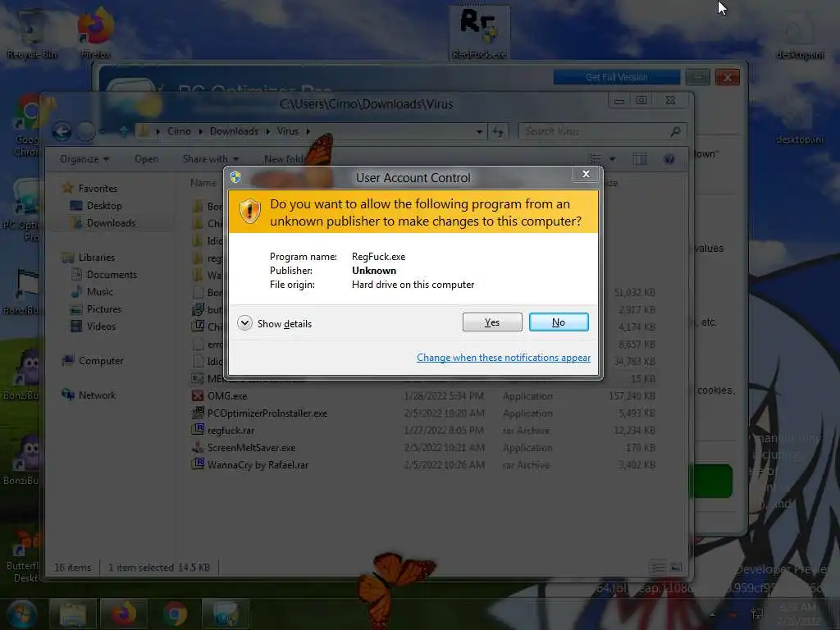
Task: Open 'Change when these notifications appear' link
Action: coord(503,358)
